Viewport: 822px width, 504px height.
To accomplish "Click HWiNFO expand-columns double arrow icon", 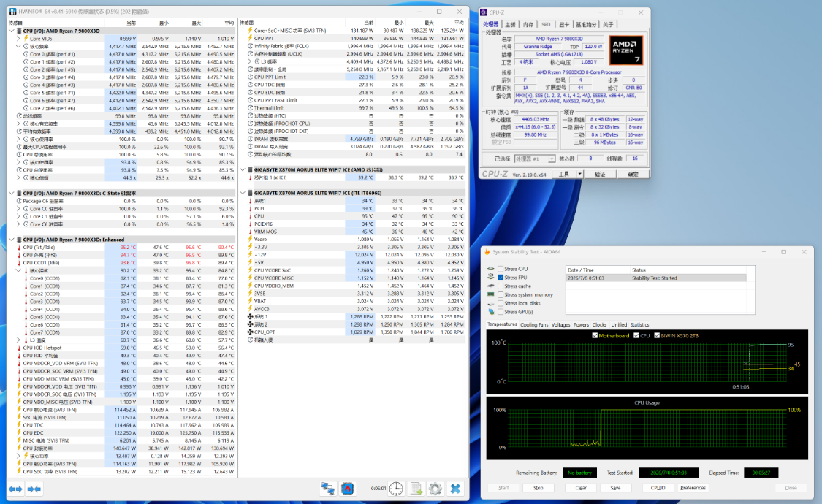I will pos(16,489).
